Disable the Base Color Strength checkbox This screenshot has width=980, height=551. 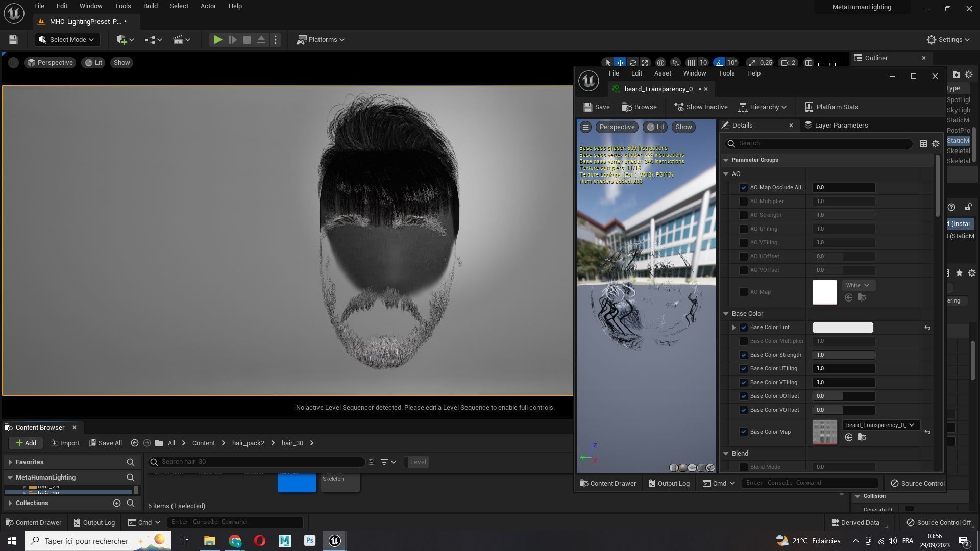(x=743, y=355)
